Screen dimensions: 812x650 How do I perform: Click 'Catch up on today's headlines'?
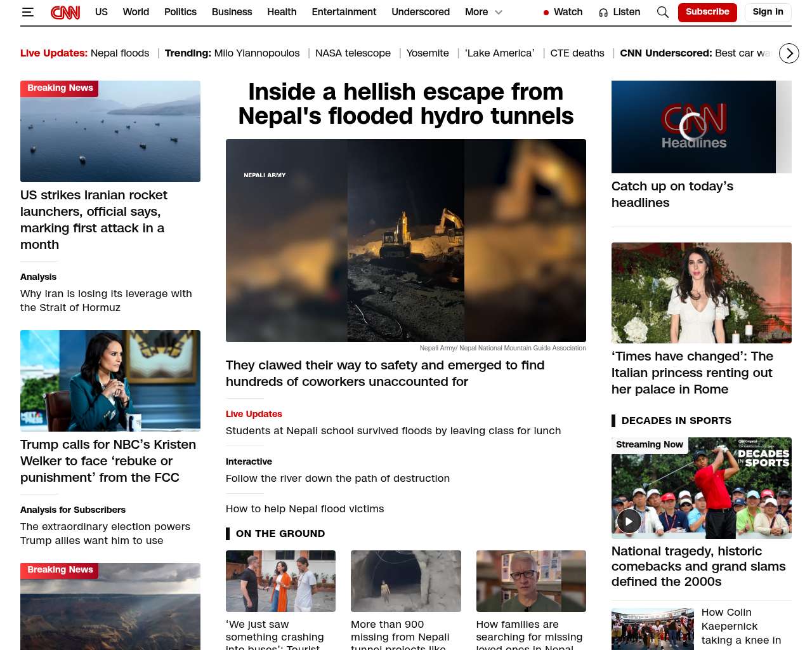[672, 194]
